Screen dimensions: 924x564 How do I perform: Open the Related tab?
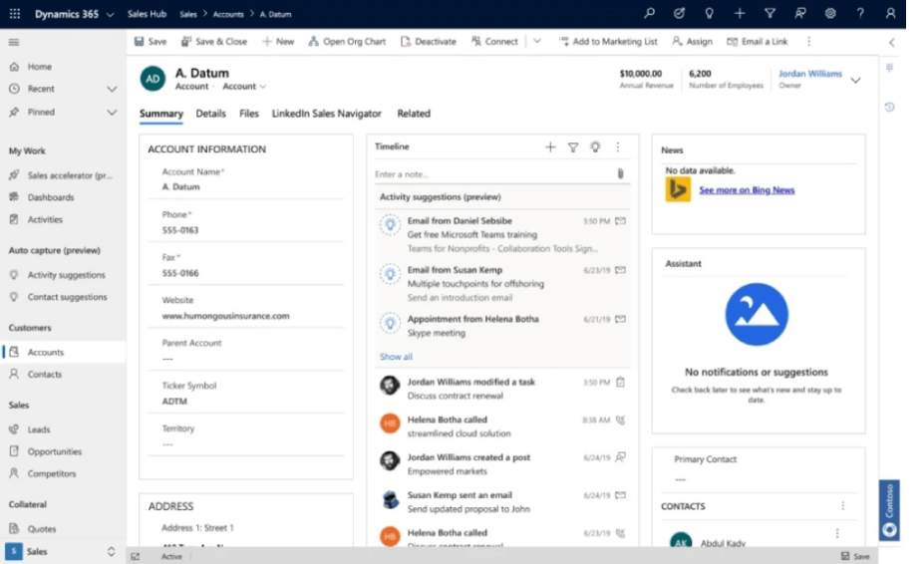tap(414, 114)
